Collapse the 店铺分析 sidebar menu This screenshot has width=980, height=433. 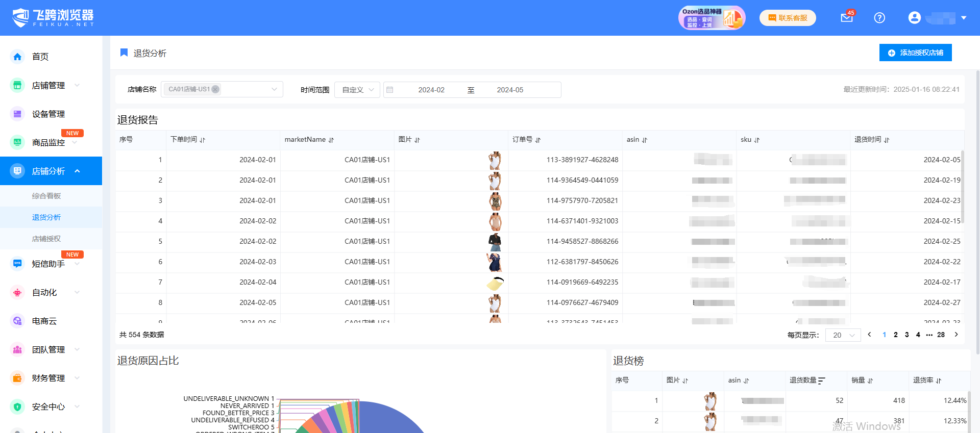[x=78, y=171]
